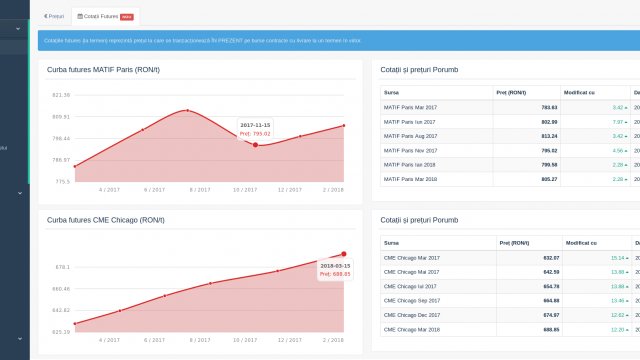640x360 pixels.
Task: Click the Preț (RON/t) column header in MATIF table
Action: click(x=511, y=93)
